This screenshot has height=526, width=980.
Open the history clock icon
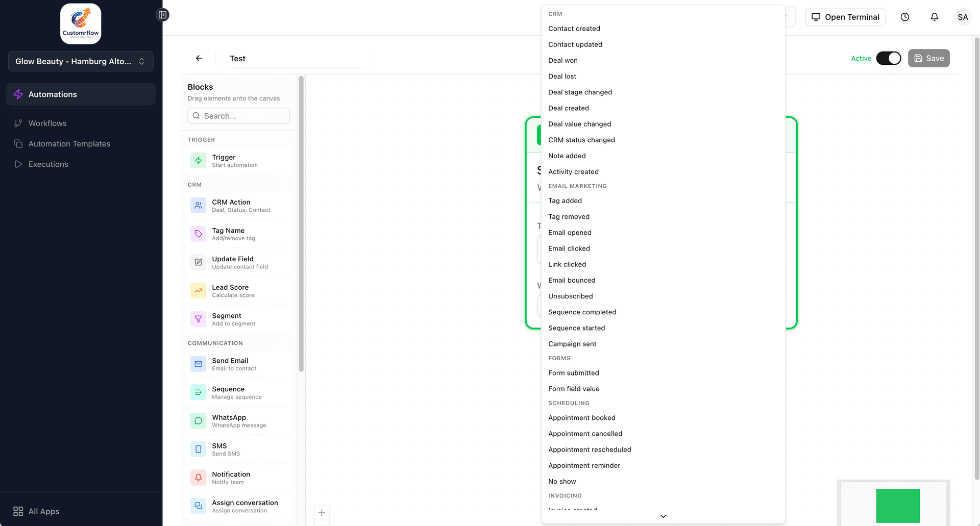click(x=904, y=17)
